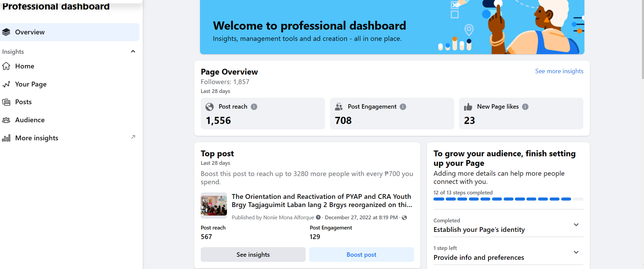This screenshot has width=644, height=269.
Task: Select Posts in the sidebar
Action: (70, 102)
